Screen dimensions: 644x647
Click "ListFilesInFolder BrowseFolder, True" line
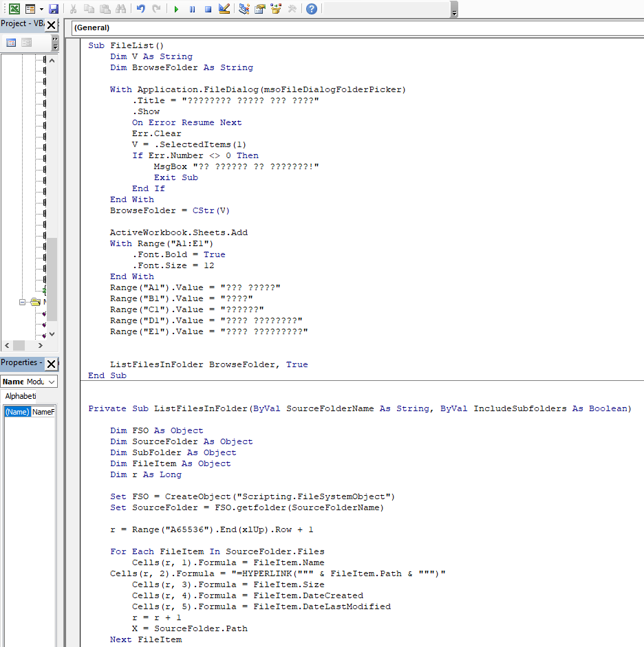(208, 364)
